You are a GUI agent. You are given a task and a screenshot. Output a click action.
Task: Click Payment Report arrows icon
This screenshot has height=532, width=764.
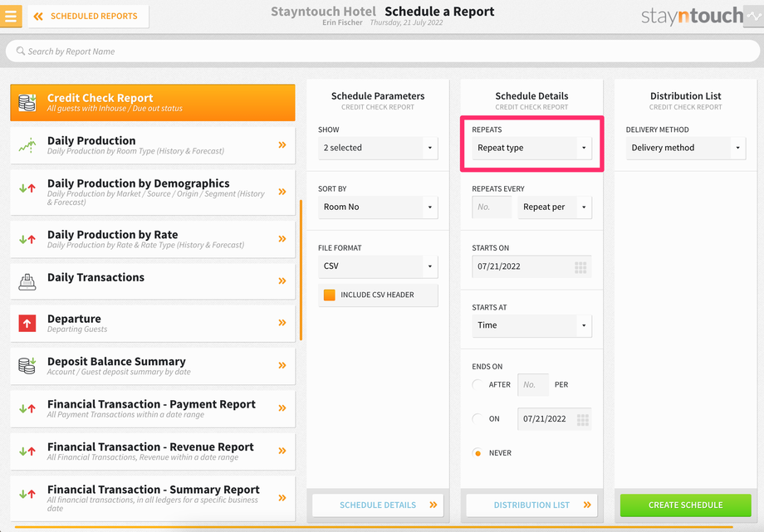click(x=27, y=408)
